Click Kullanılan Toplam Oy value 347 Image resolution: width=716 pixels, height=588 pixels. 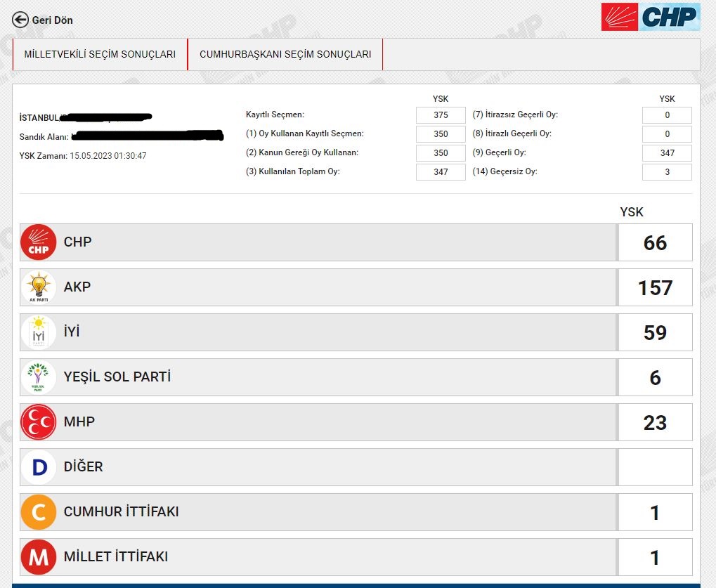[x=441, y=172]
